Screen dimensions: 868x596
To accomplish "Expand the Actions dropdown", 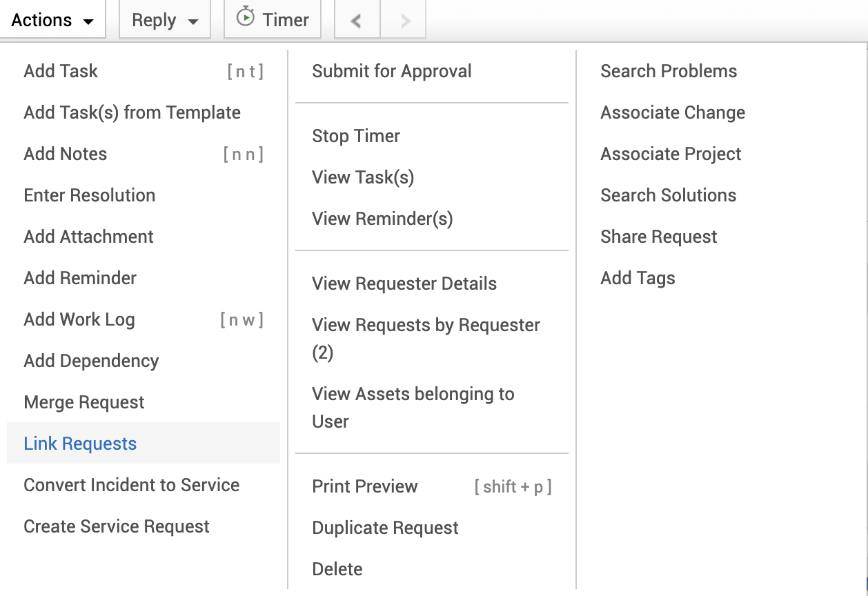I will coord(52,20).
